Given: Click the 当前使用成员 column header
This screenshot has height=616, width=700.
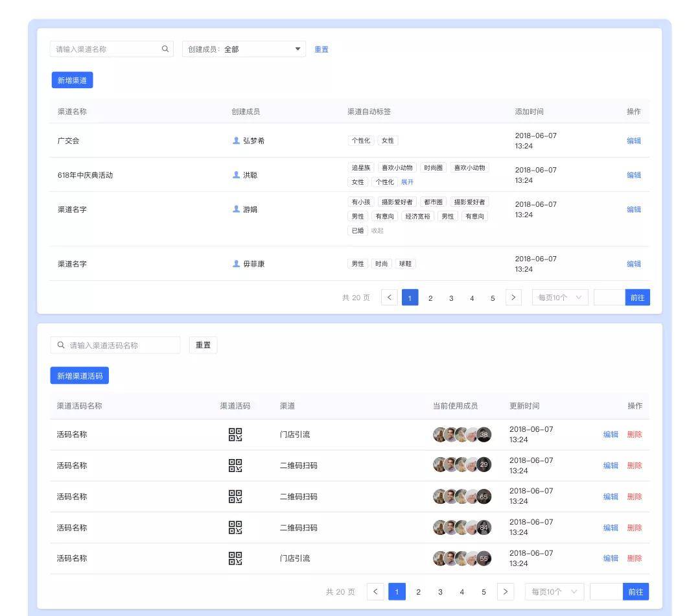Looking at the screenshot, I should (x=456, y=406).
